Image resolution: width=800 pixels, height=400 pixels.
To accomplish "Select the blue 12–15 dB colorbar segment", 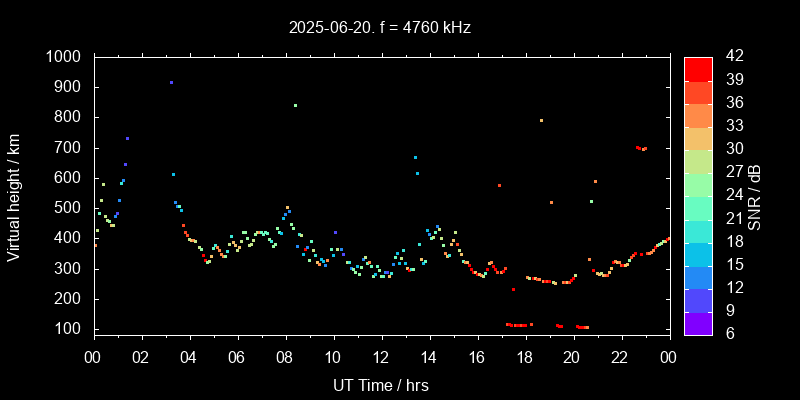I will click(698, 276).
